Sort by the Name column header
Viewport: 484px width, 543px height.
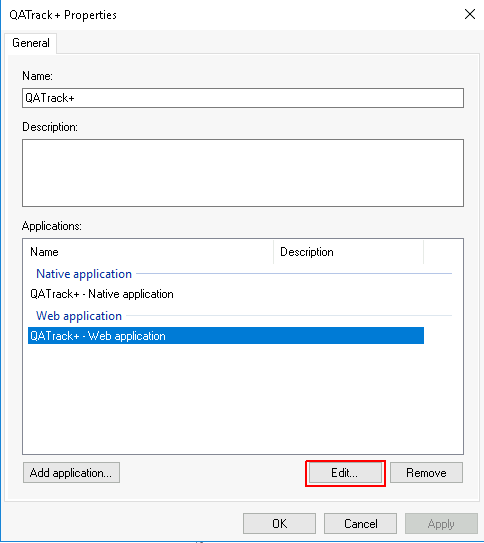[x=149, y=252]
